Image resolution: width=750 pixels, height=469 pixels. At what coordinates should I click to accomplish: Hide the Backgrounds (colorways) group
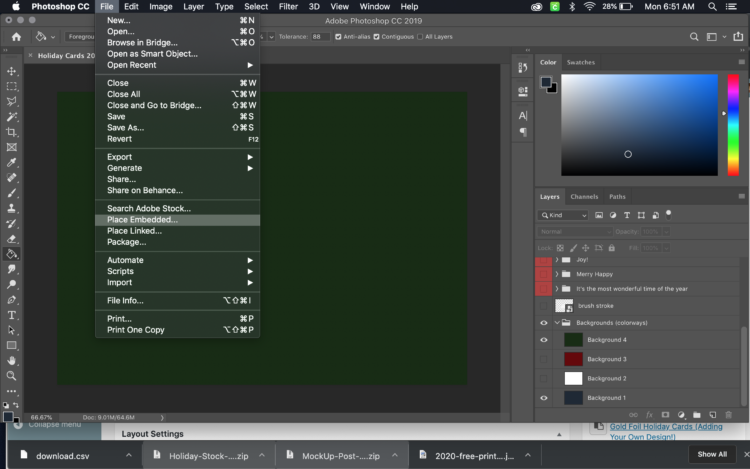[x=544, y=323]
